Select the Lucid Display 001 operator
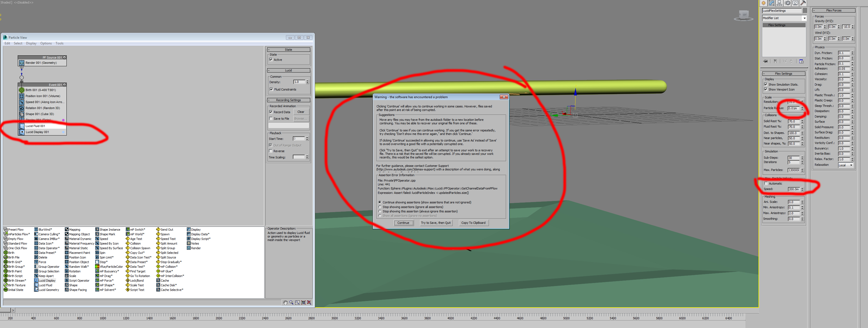Viewport: 868px width, 328px height. point(37,132)
